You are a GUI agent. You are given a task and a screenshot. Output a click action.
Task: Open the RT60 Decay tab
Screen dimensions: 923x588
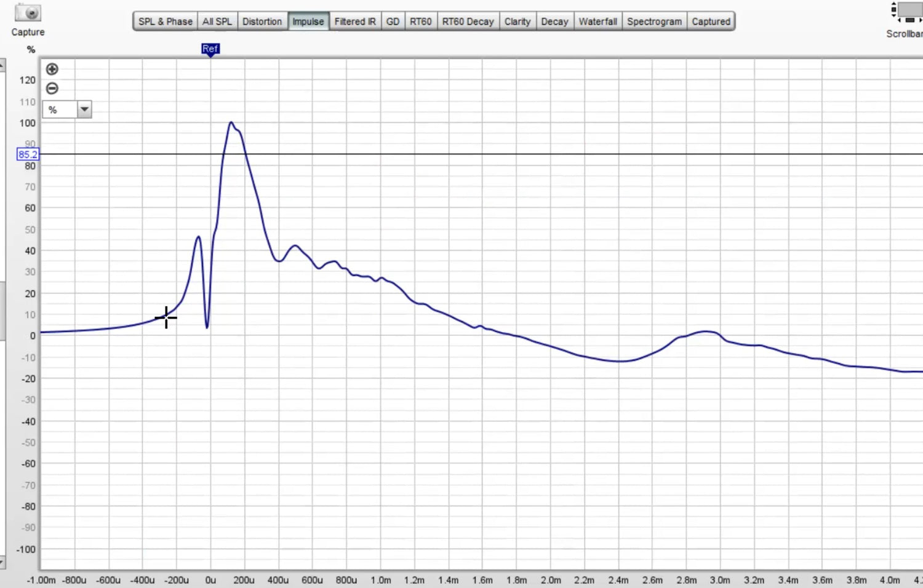tap(468, 22)
